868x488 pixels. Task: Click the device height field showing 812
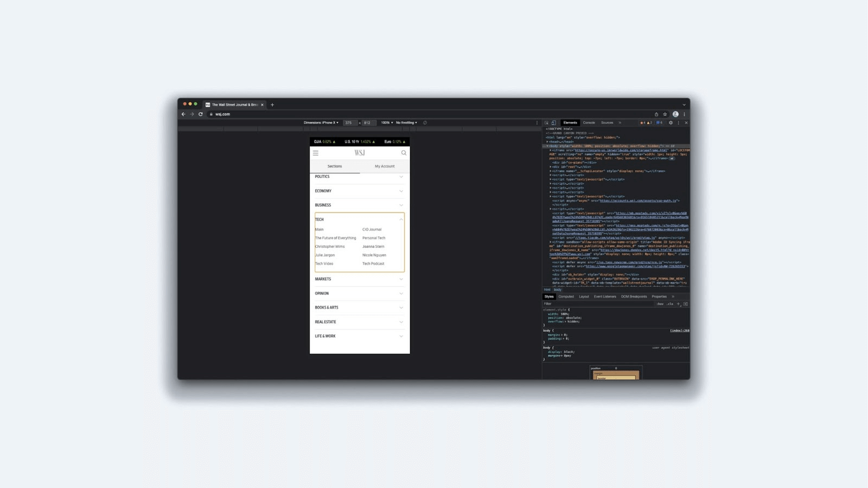pos(369,123)
